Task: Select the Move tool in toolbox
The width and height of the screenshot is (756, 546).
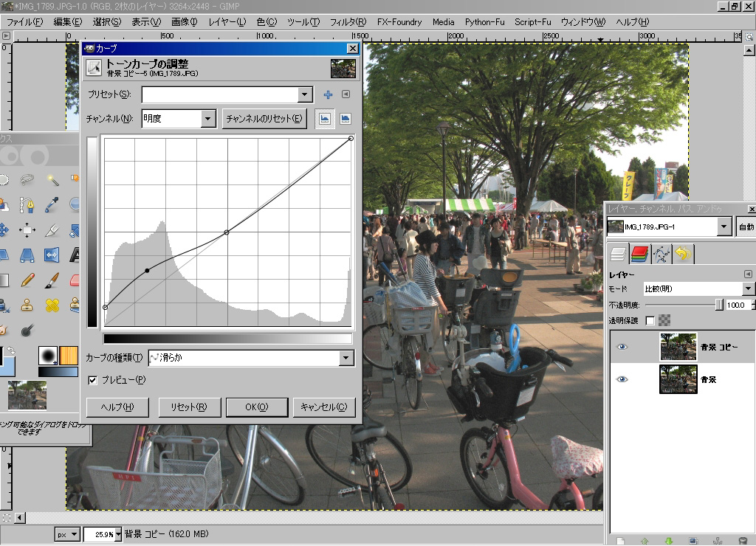Action: [4, 230]
